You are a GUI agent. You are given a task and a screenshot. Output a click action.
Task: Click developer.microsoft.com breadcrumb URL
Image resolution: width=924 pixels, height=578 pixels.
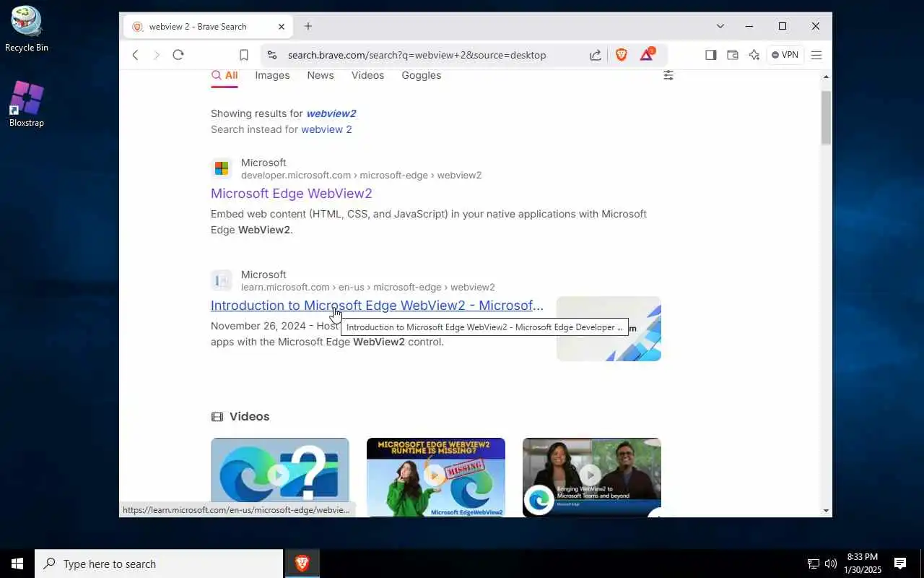(361, 176)
